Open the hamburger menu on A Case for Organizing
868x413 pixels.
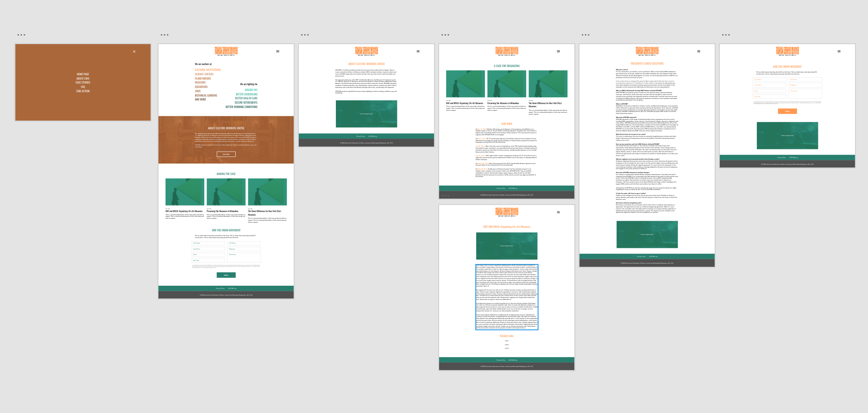(558, 51)
